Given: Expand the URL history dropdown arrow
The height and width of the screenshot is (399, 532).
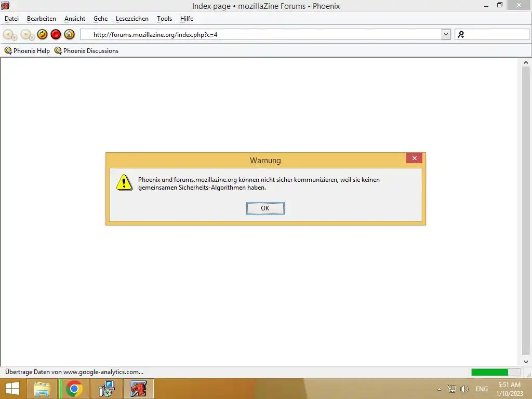Looking at the screenshot, I should (x=446, y=34).
